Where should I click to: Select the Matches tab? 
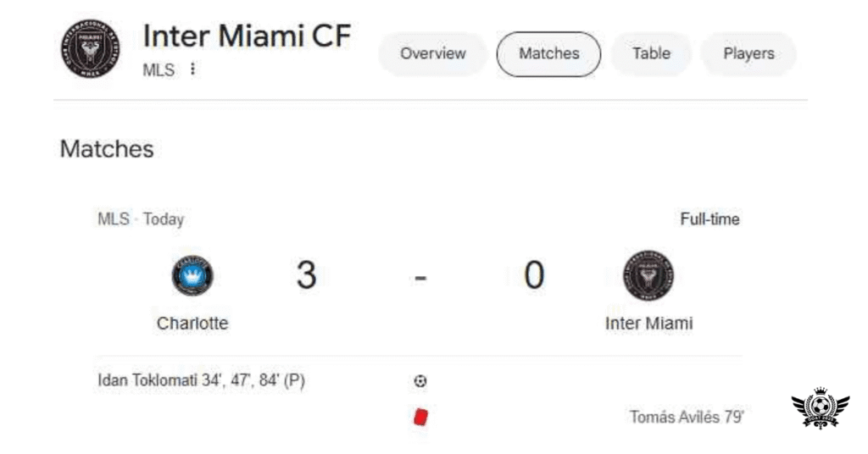point(548,53)
